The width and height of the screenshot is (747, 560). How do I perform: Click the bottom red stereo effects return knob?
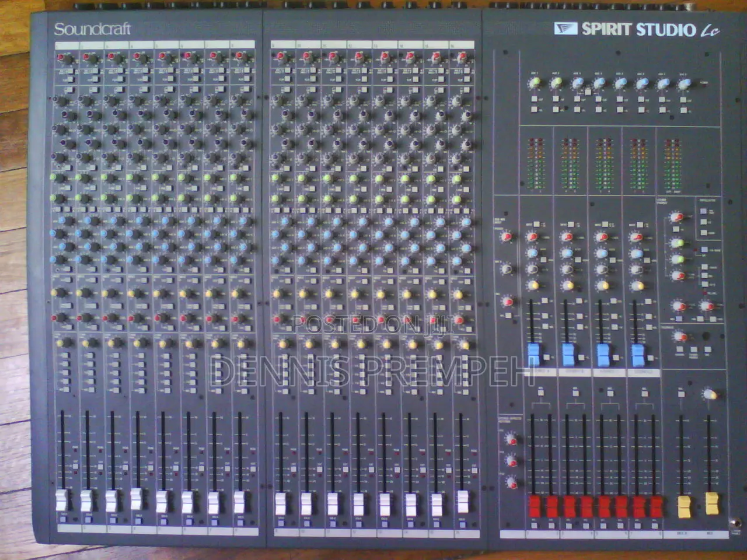(512, 482)
